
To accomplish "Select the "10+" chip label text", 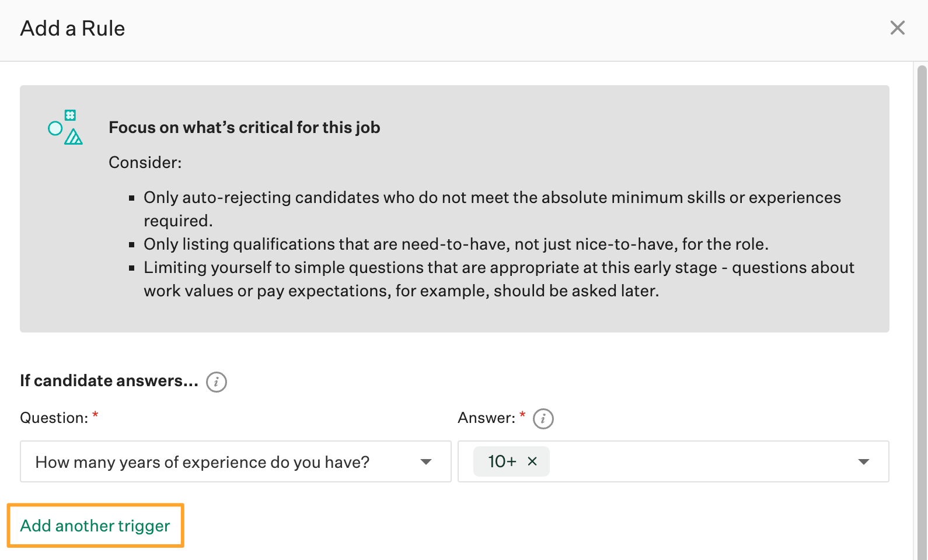I will tap(503, 461).
